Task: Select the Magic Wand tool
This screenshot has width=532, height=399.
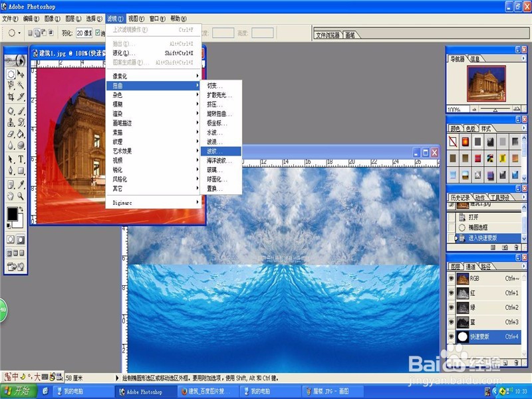Action: [x=21, y=85]
